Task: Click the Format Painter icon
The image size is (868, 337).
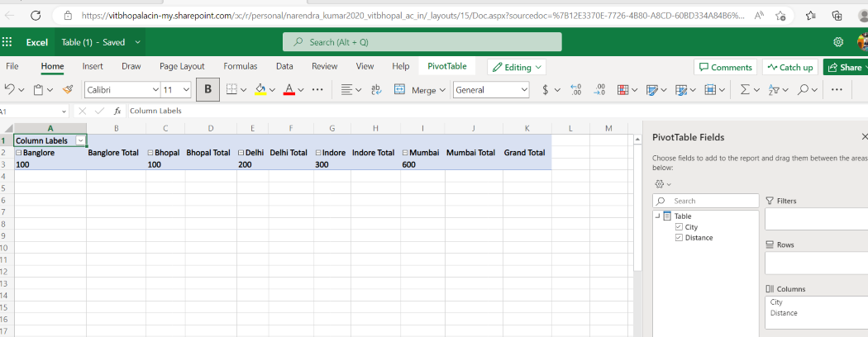Action: click(69, 89)
